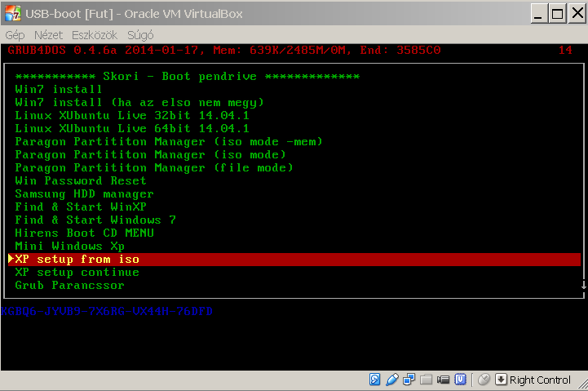Click the VirtualBox icon in title bar

click(x=13, y=14)
